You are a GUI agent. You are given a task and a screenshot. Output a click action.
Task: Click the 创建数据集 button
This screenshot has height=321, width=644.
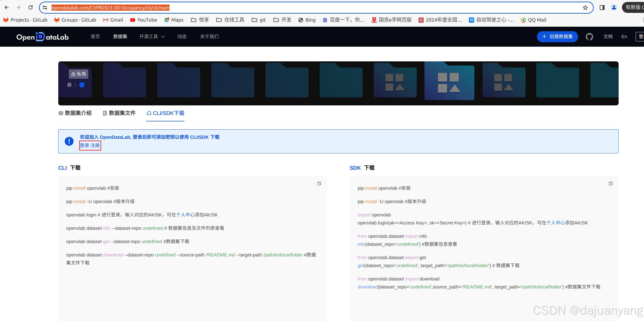click(557, 37)
